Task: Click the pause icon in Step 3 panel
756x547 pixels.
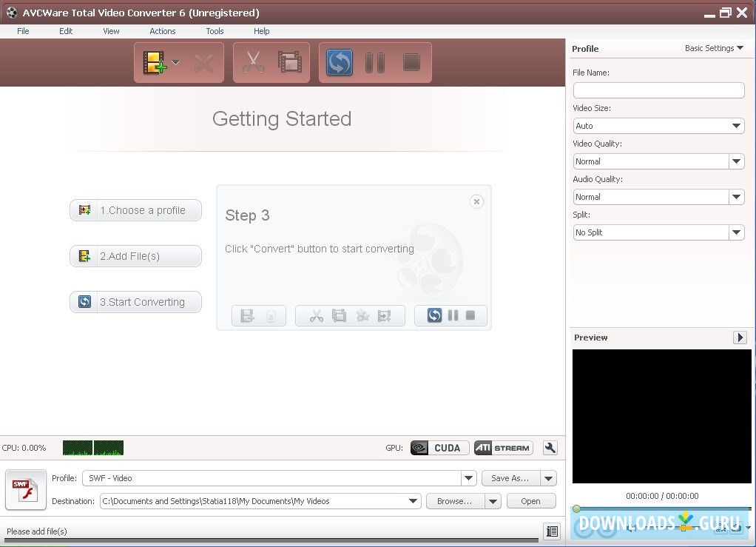Action: pyautogui.click(x=453, y=315)
